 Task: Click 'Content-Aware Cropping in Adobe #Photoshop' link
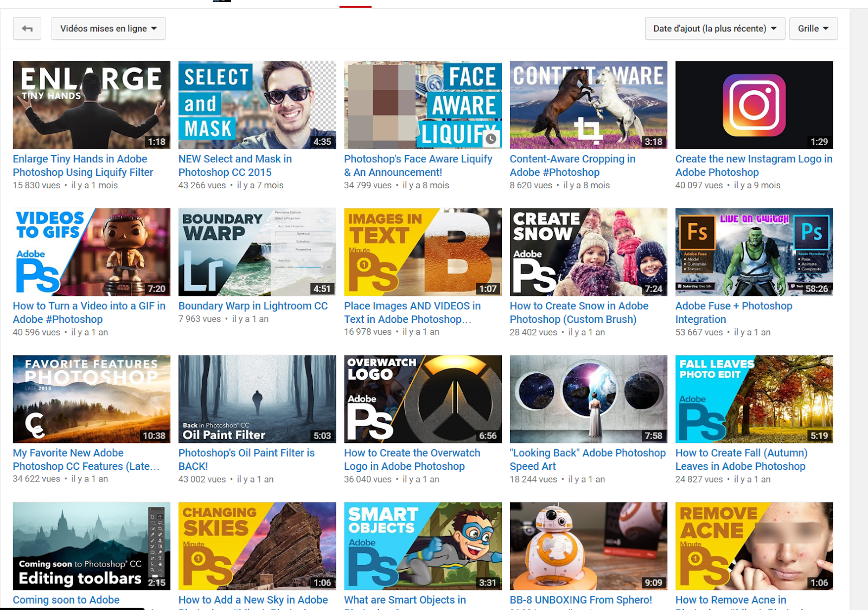pyautogui.click(x=572, y=166)
